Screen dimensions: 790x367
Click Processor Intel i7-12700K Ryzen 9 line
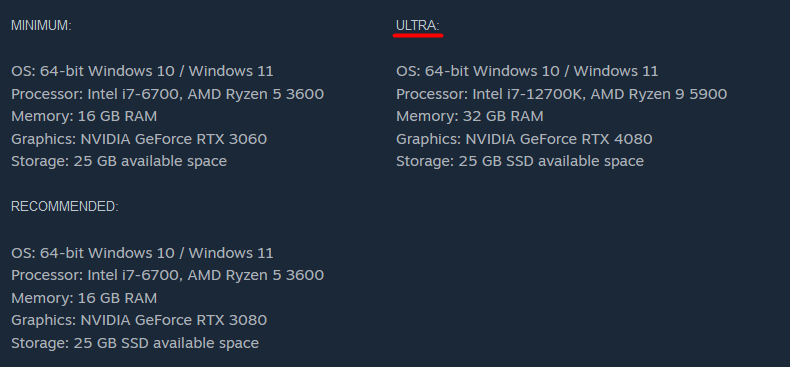[x=561, y=94]
